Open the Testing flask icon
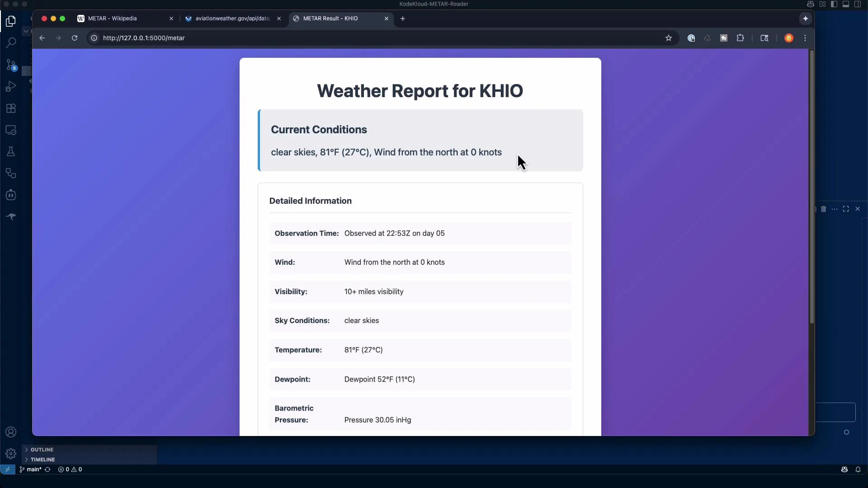The image size is (868, 488). pyautogui.click(x=10, y=151)
